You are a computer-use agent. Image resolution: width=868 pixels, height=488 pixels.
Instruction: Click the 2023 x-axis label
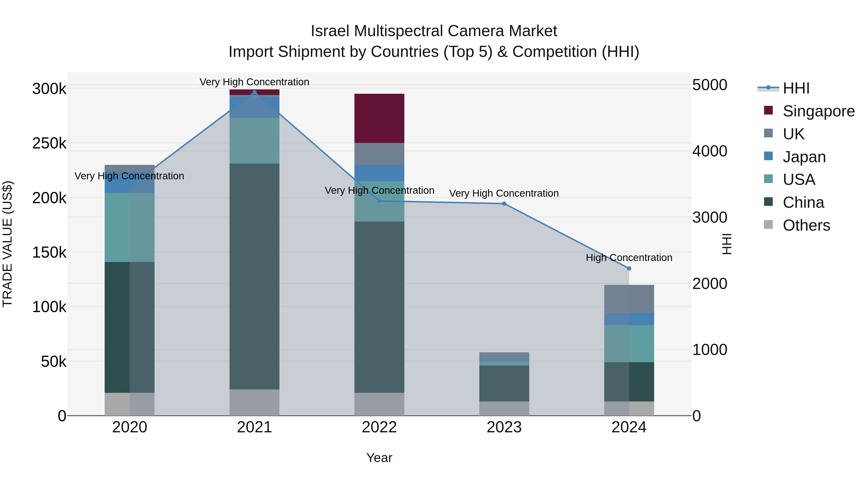pyautogui.click(x=504, y=427)
